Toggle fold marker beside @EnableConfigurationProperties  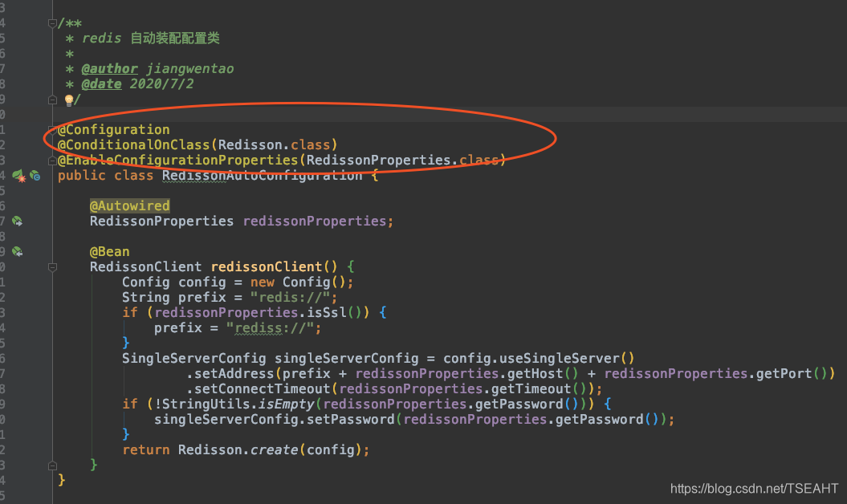[52, 161]
